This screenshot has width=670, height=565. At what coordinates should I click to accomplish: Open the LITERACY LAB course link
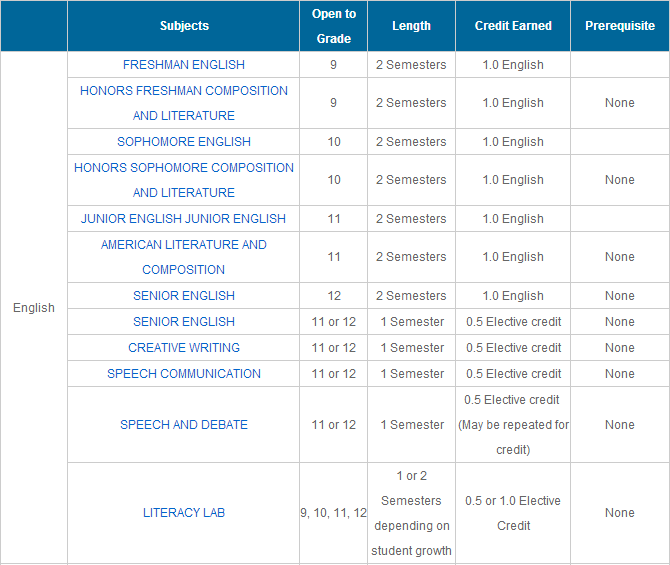pyautogui.click(x=183, y=513)
